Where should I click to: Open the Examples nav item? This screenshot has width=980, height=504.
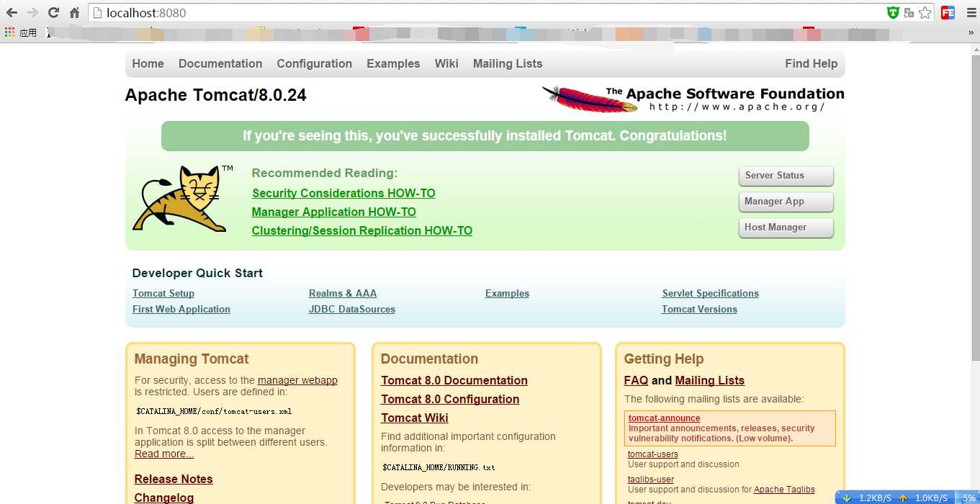coord(393,63)
